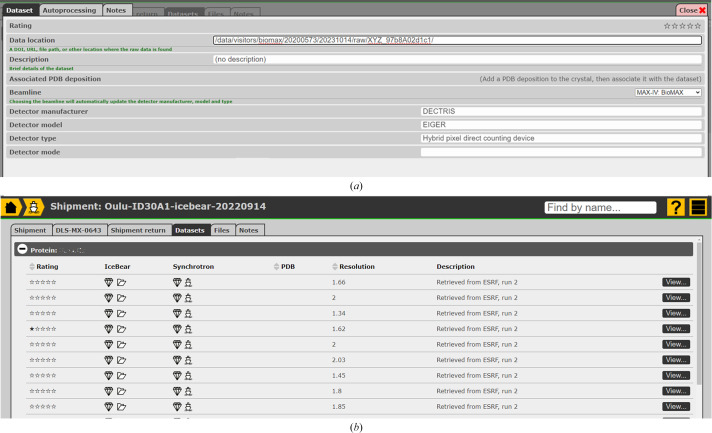Open IceBear folder icon in the first dataset row
The width and height of the screenshot is (712, 433).
pos(121,283)
